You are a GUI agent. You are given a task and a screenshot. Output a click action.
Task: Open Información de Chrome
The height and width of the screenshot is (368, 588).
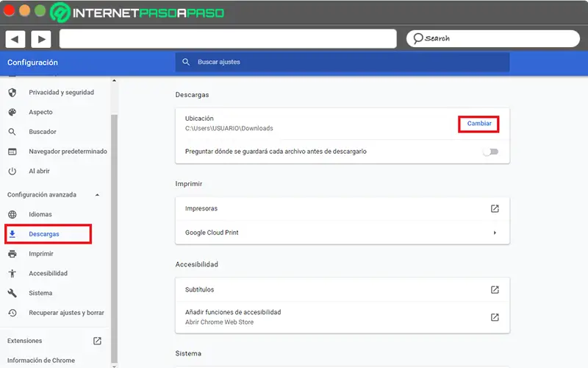pyautogui.click(x=41, y=360)
